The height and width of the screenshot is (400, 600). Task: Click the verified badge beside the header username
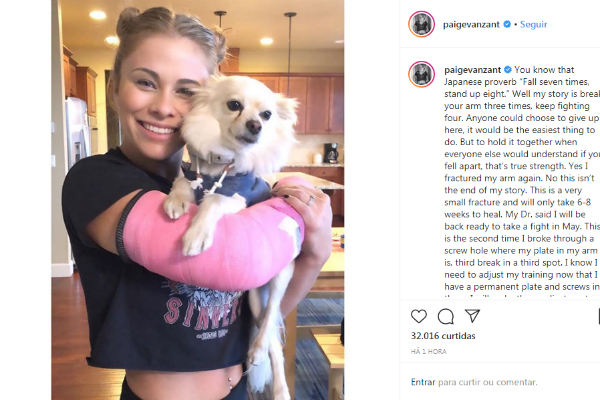tap(507, 24)
